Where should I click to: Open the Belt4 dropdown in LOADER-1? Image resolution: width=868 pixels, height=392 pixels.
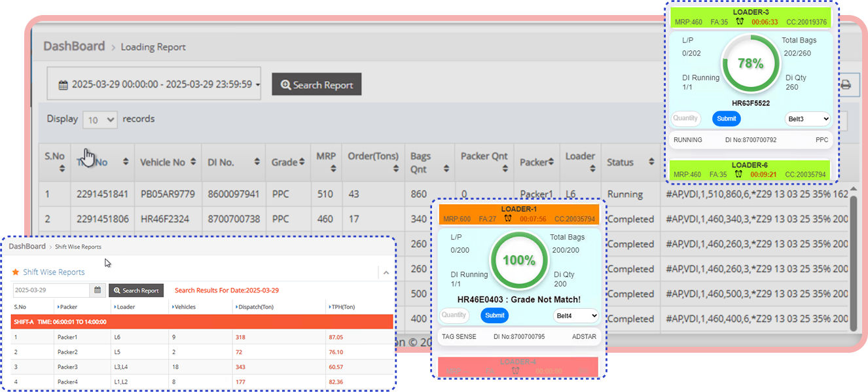pos(575,315)
